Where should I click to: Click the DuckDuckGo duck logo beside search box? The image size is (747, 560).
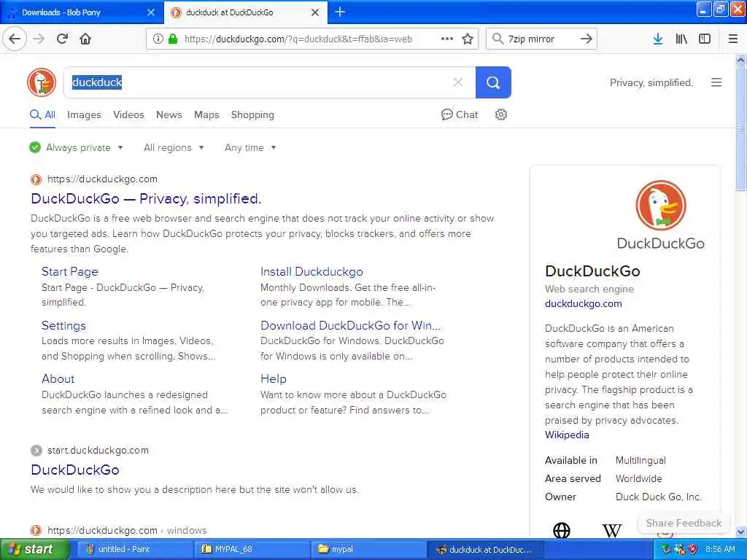coord(42,82)
